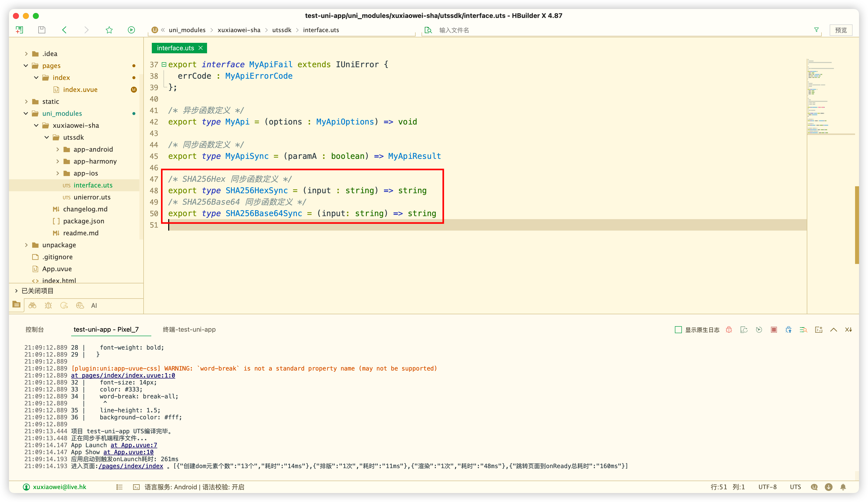Screen dimensions: 868x502
Task: Enable the 显示原生日志 checkbox
Action: point(678,330)
